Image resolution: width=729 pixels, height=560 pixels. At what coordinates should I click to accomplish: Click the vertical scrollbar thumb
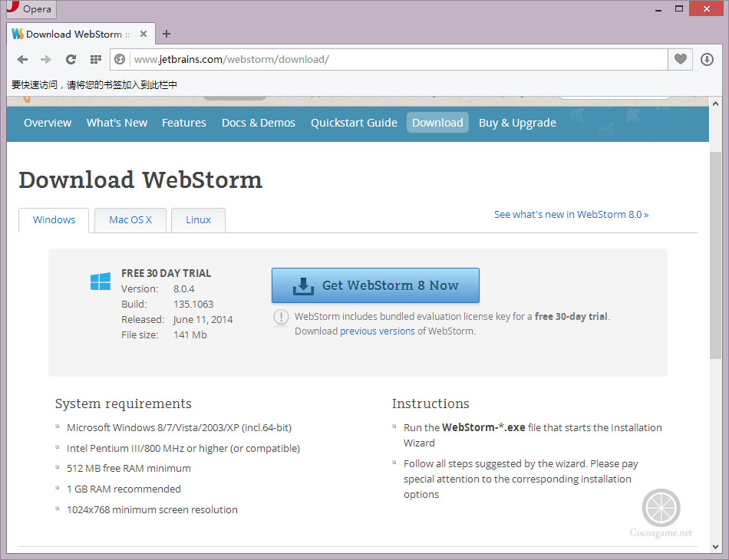715,255
